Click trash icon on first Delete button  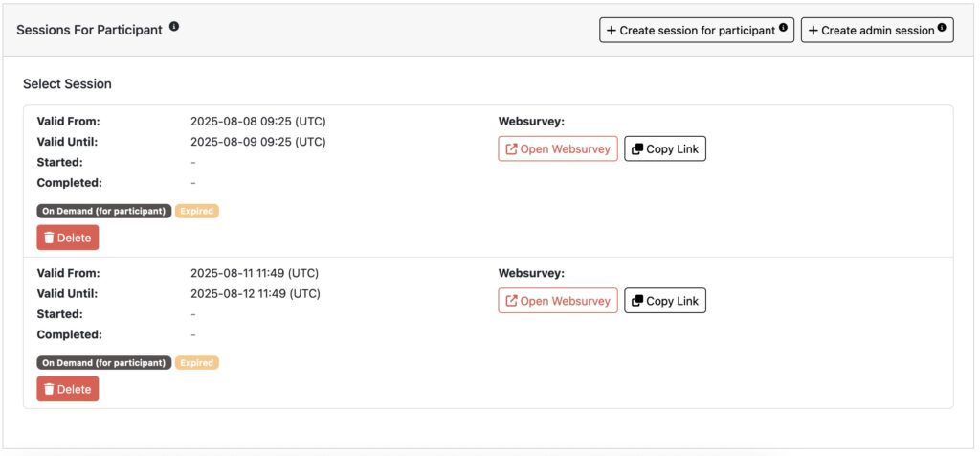tap(49, 238)
